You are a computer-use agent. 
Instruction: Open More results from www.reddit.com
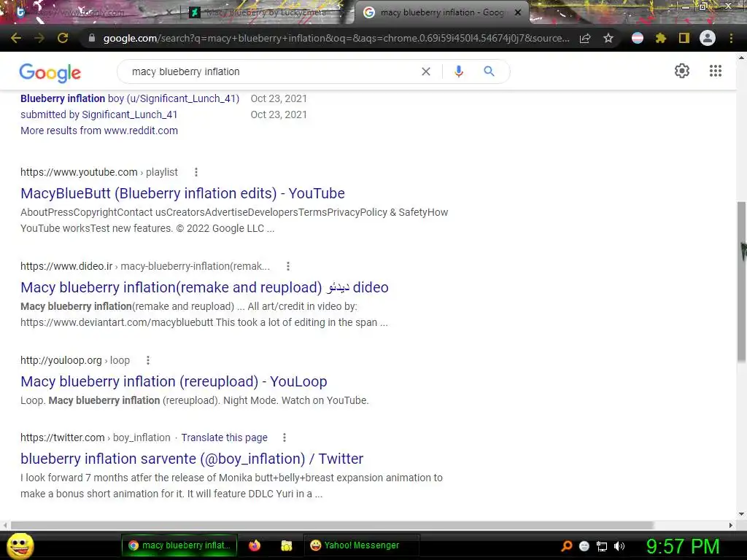tap(99, 131)
